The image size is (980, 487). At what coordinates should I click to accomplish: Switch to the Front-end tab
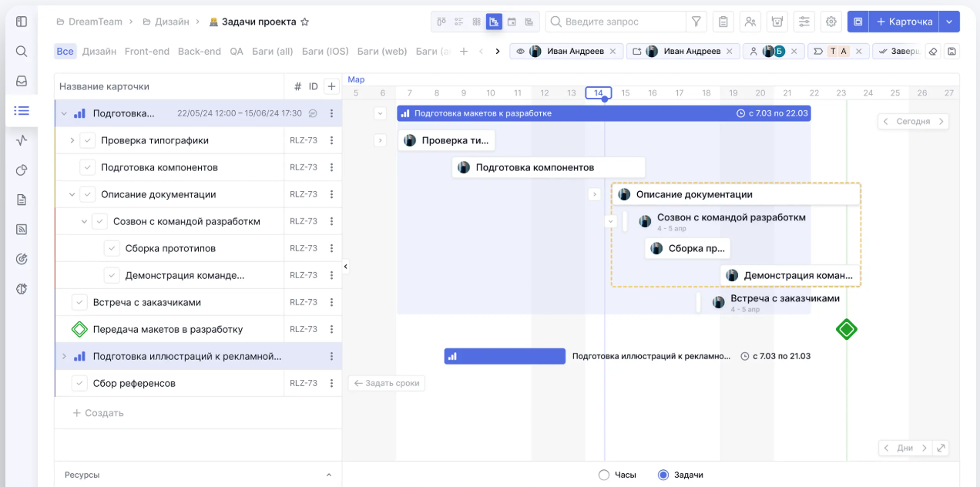pos(146,52)
